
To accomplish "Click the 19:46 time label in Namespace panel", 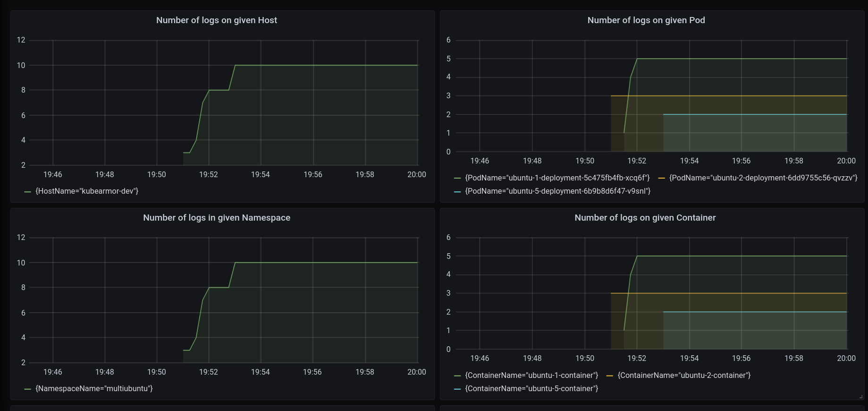I will click(53, 372).
